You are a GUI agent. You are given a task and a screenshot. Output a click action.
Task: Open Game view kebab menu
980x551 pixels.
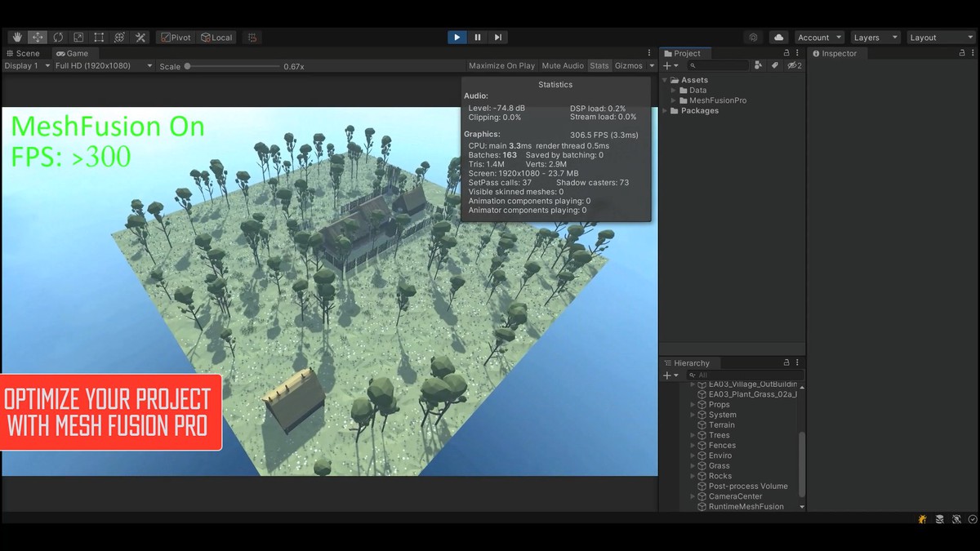click(650, 53)
